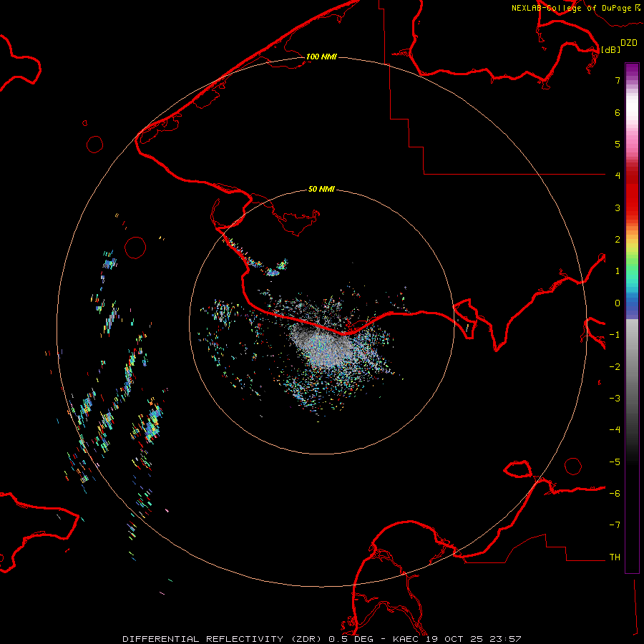This screenshot has height=644, width=644.
Task: Click the -7 dB value on color scale
Action: coord(615,525)
